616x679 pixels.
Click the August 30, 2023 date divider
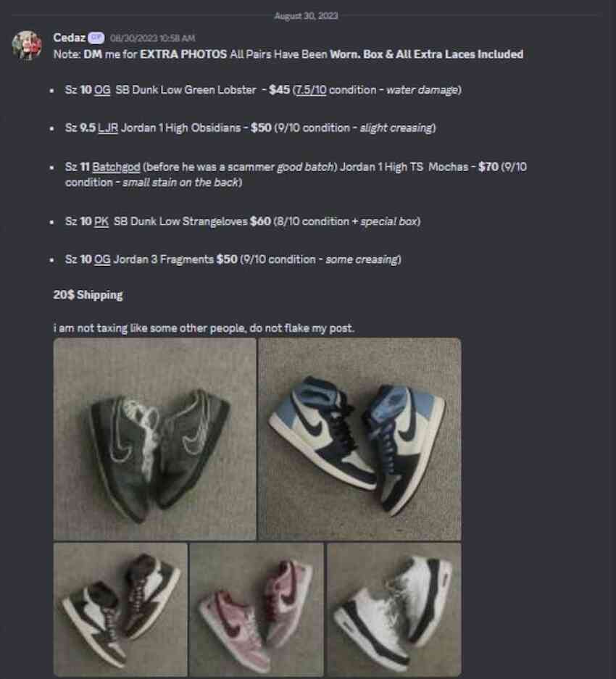[x=307, y=16]
